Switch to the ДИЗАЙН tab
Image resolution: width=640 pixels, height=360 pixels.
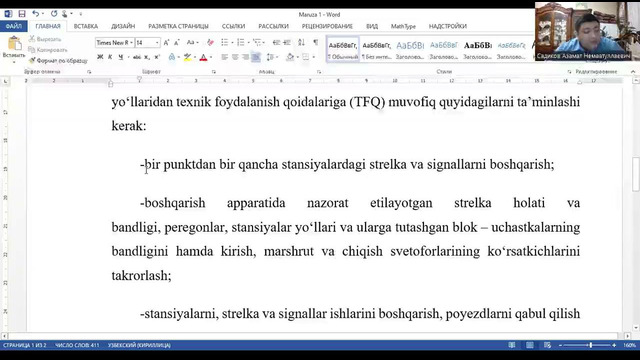pyautogui.click(x=123, y=26)
